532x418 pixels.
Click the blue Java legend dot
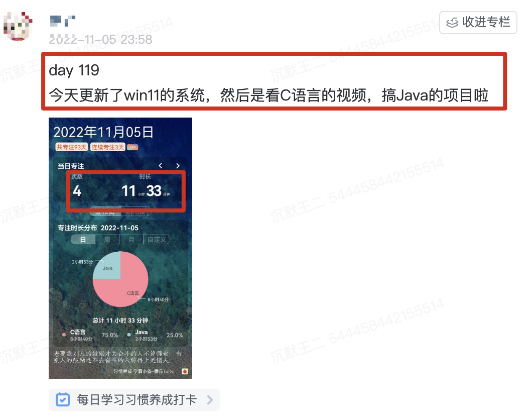coord(129,335)
